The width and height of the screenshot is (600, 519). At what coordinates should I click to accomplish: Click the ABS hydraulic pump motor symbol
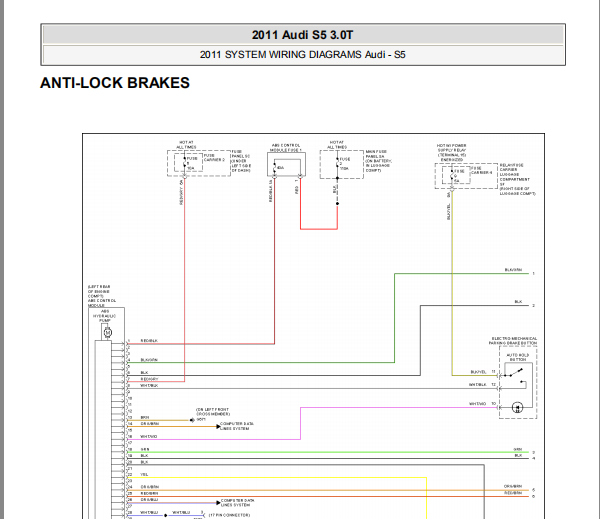coord(108,333)
